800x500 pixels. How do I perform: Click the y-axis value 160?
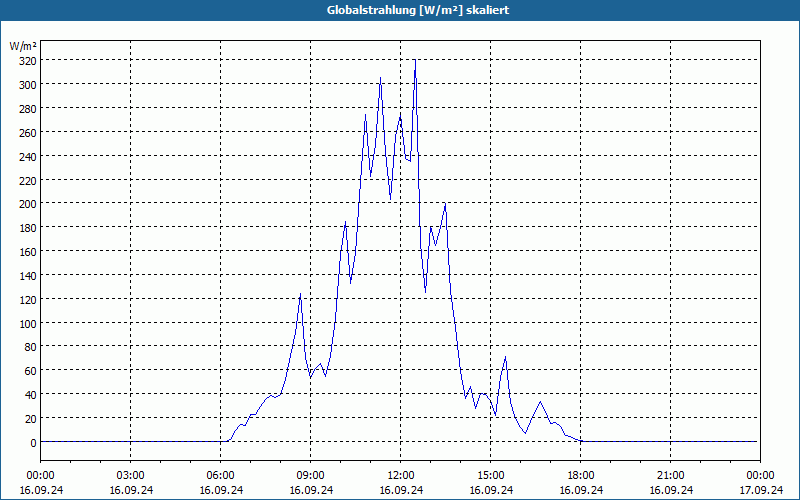[28, 252]
